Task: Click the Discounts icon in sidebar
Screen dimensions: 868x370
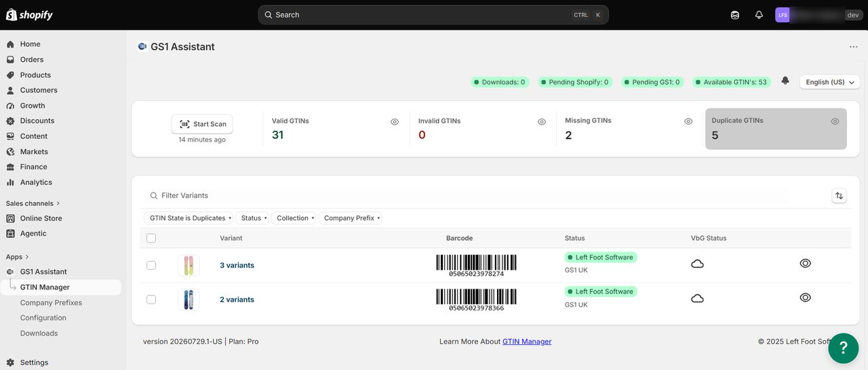Action: (10, 121)
